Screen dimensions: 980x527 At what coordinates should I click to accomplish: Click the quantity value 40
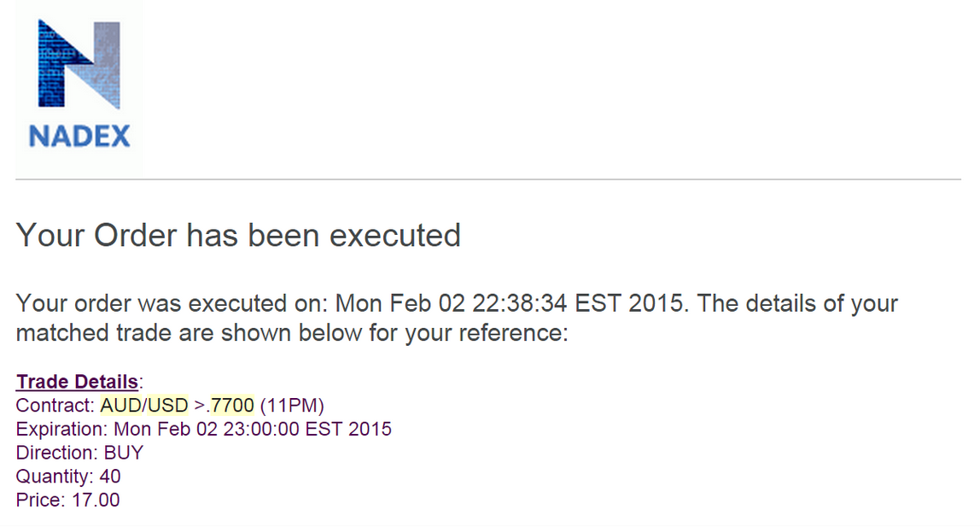tap(110, 477)
